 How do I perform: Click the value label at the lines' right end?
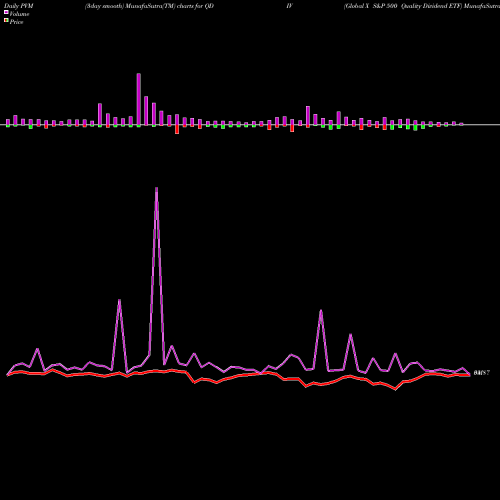tap(481, 373)
